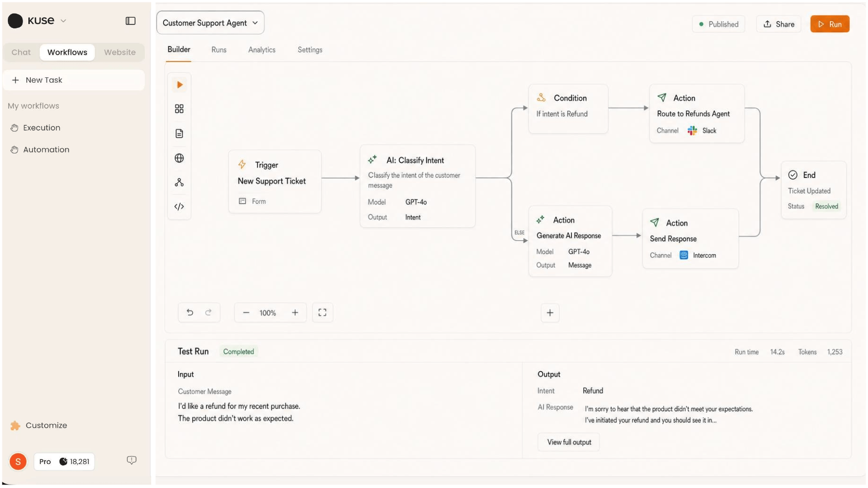Expand the Customer Support Agent dropdown

coord(210,23)
